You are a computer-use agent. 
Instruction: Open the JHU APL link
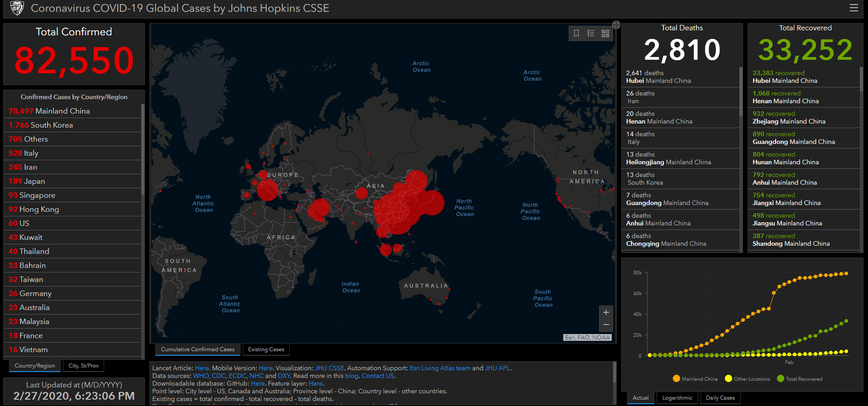(498, 368)
